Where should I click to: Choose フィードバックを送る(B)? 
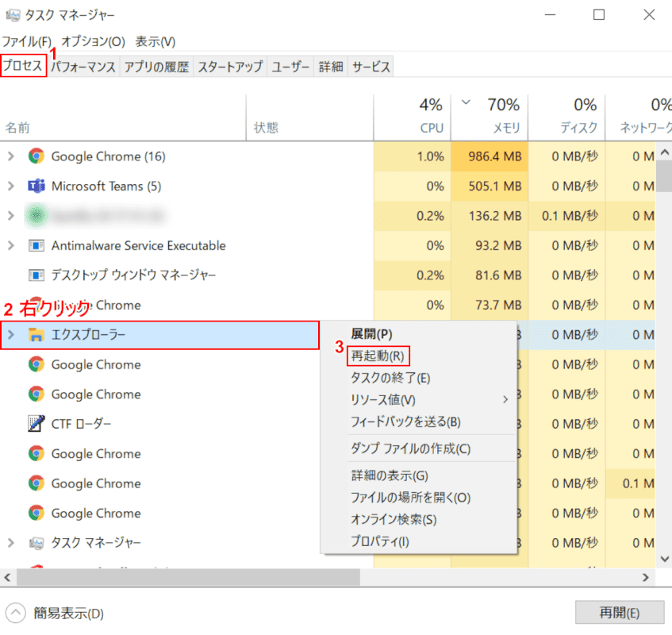pyautogui.click(x=405, y=422)
